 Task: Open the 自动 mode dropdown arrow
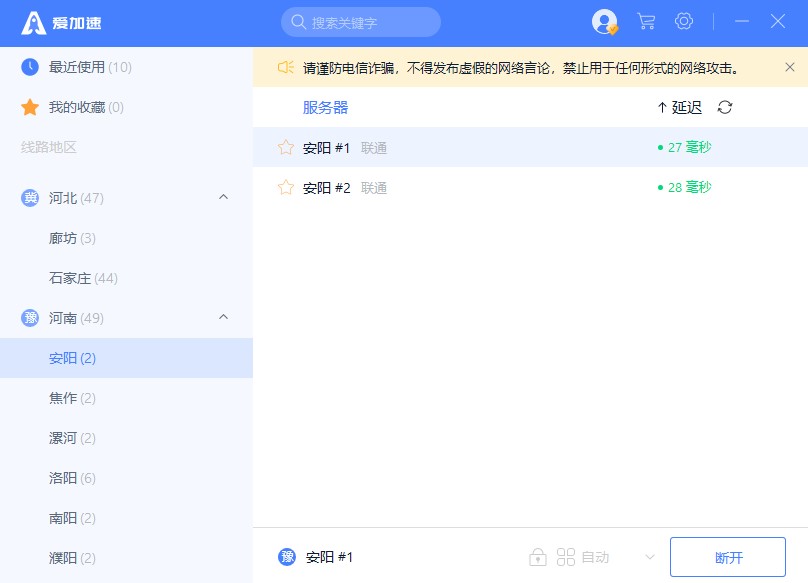point(650,557)
